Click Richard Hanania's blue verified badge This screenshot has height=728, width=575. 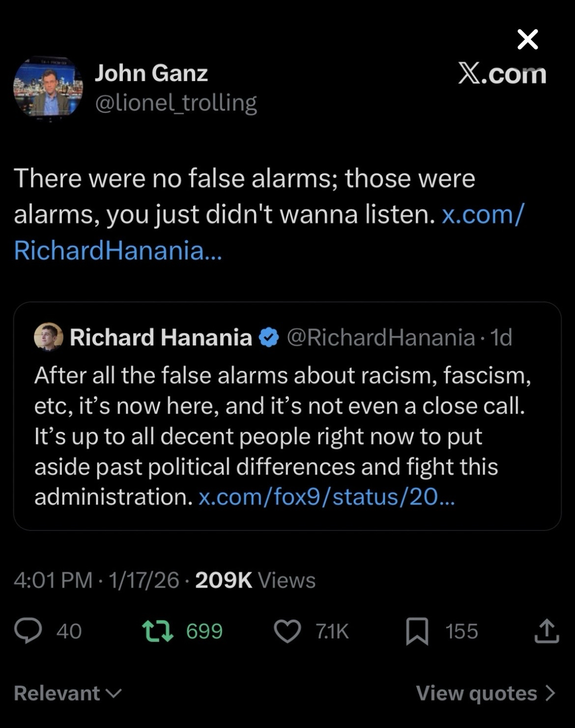pyautogui.click(x=268, y=337)
